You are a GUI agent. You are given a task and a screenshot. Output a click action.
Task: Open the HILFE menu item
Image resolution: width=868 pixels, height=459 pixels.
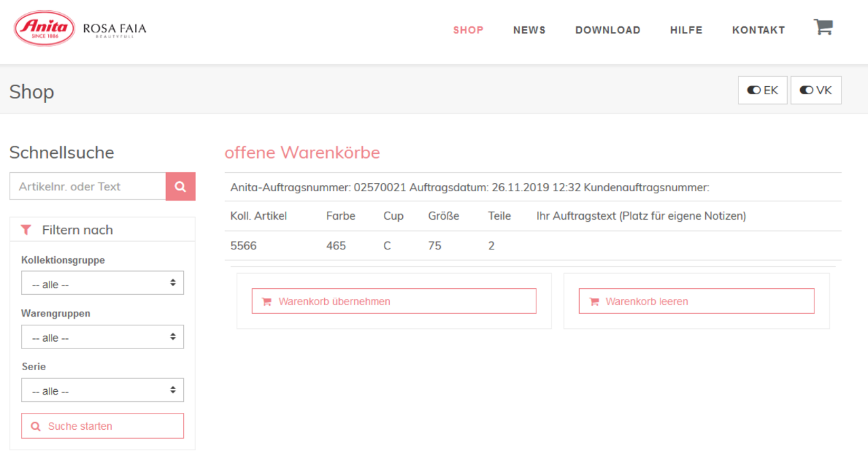point(686,30)
